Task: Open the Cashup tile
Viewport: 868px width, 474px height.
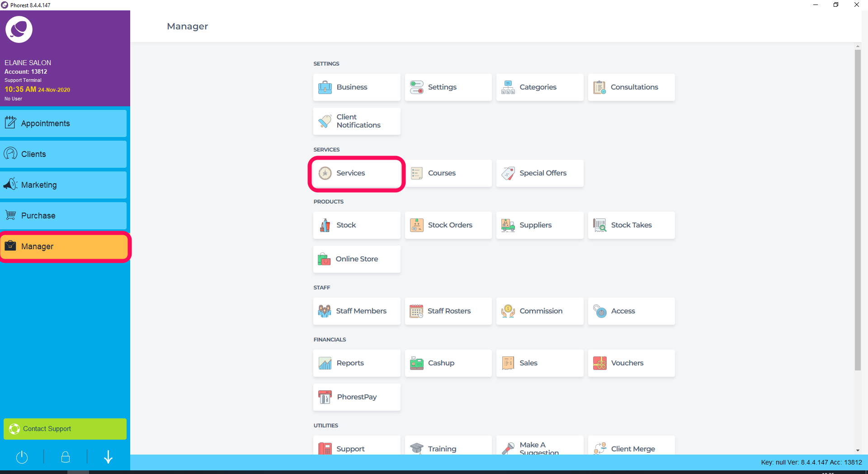Action: click(448, 363)
